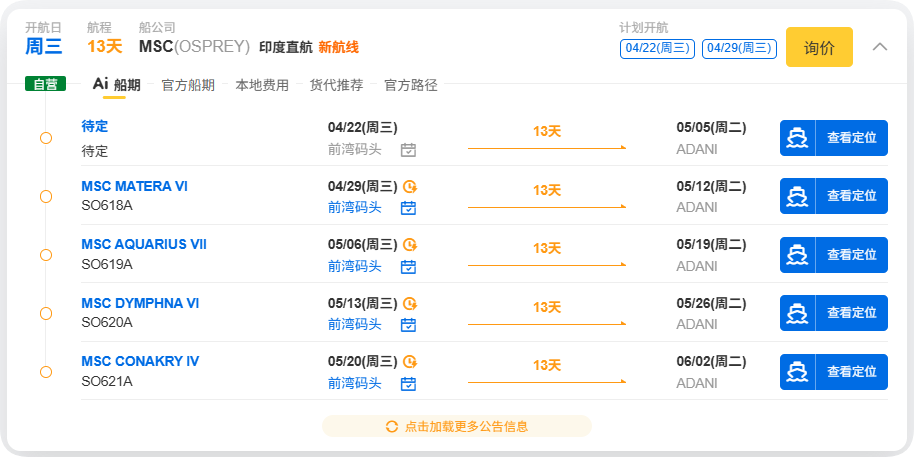914x457 pixels.
Task: Click calendar icon in MSC AQUARIUS VII row
Action: (x=408, y=267)
